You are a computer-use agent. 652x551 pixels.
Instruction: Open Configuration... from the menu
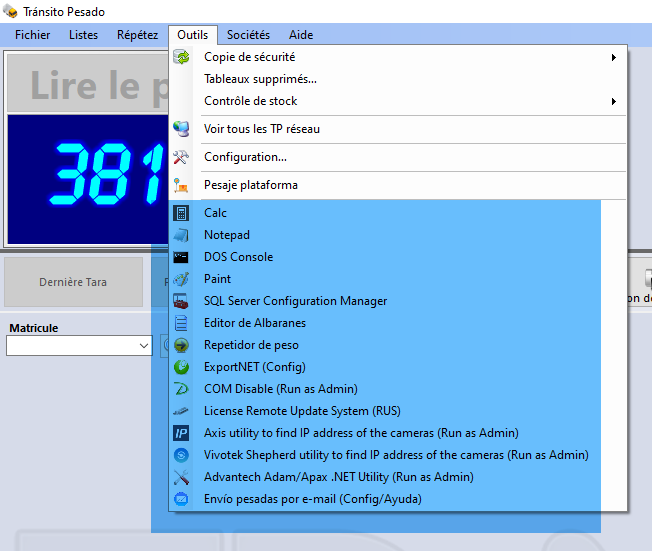[x=398, y=157]
